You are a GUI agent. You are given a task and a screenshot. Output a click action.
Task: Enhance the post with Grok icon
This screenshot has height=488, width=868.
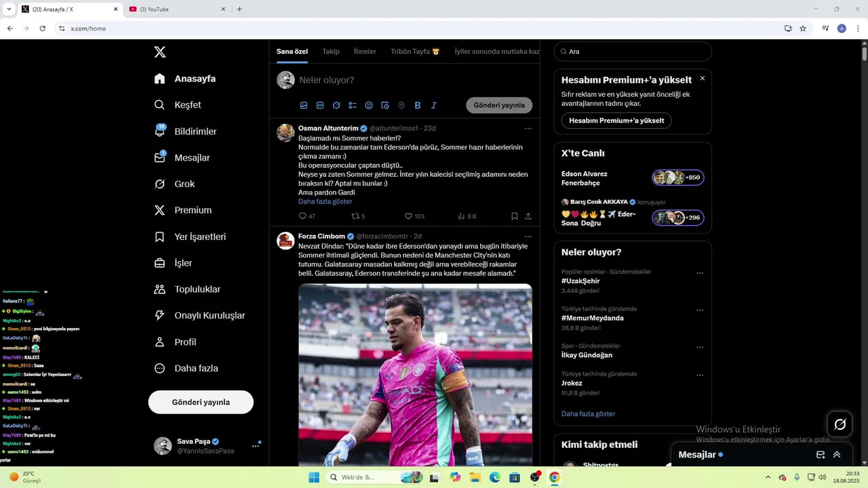[x=336, y=106]
